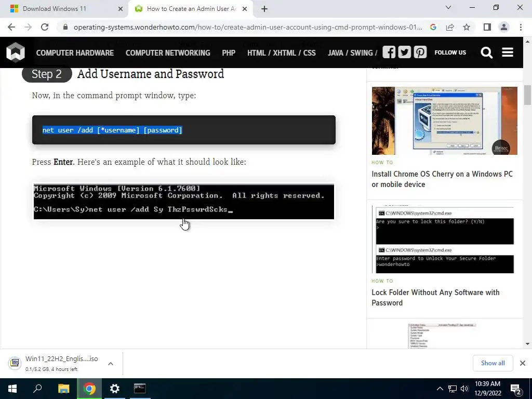Screen dimensions: 532x399
Task: Open Settings from taskbar
Action: pos(115,389)
